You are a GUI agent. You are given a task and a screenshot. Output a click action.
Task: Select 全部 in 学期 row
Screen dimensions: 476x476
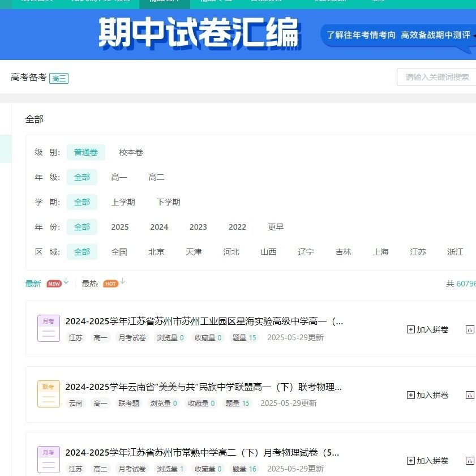[82, 202]
